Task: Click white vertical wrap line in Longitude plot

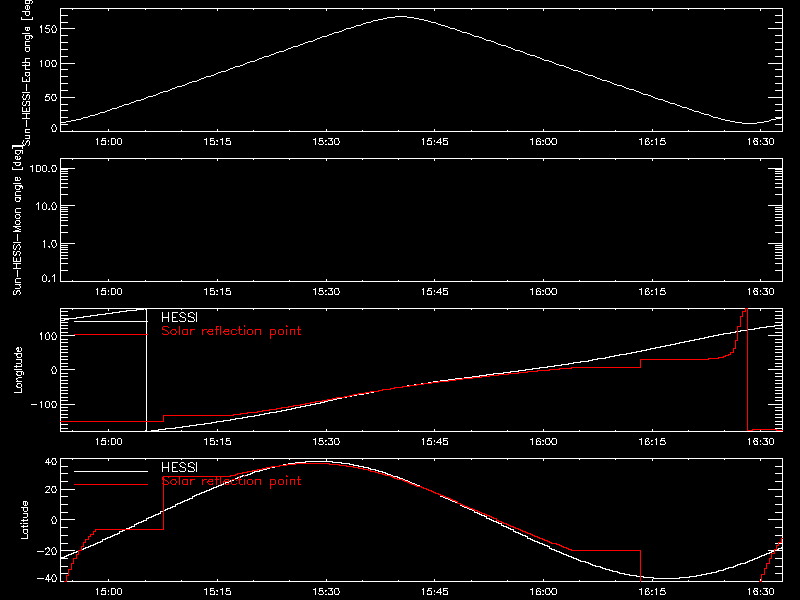Action: pyautogui.click(x=146, y=370)
